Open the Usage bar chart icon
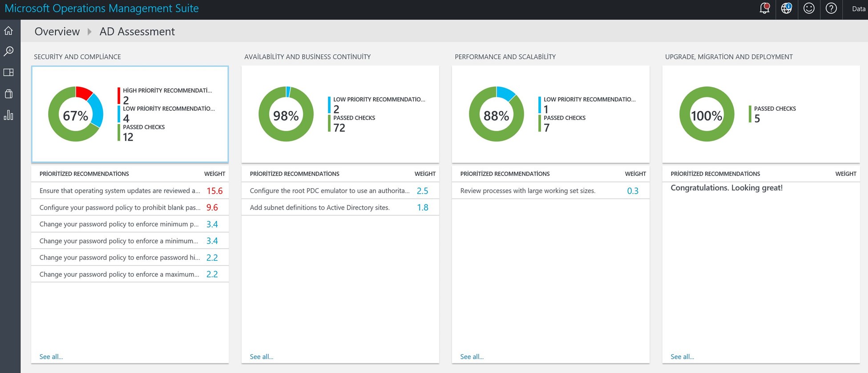868x373 pixels. (8, 115)
